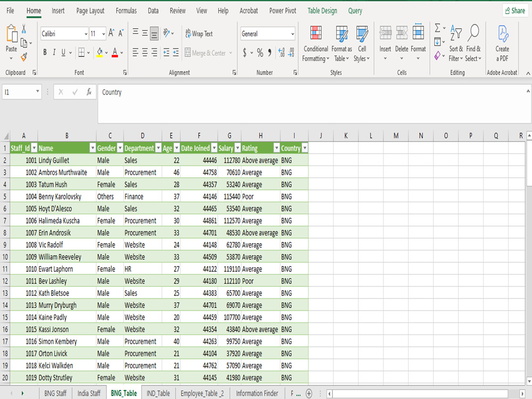This screenshot has height=399, width=532.
Task: Open Find & Select magnifier
Action: tap(473, 44)
